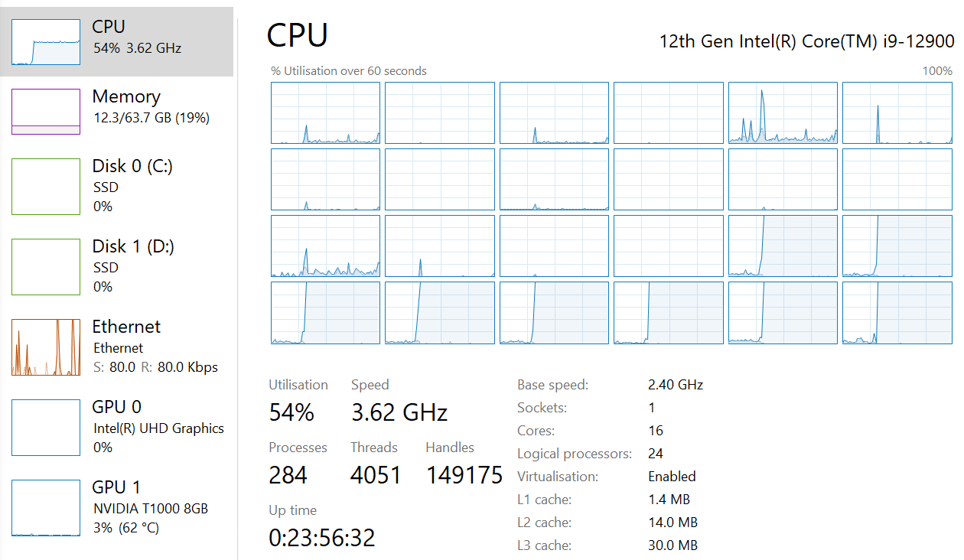Click the bottom-right logical processor graph
964x560 pixels.
point(897,313)
